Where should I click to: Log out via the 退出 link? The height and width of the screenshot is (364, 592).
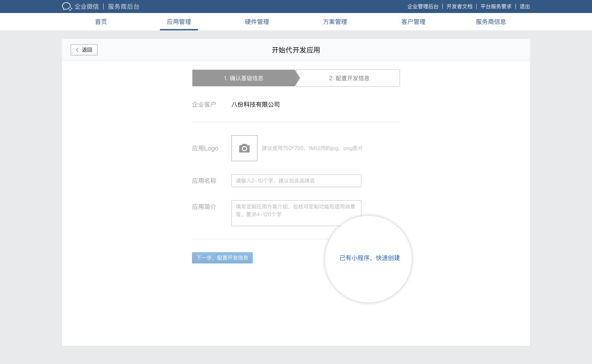pyautogui.click(x=525, y=6)
